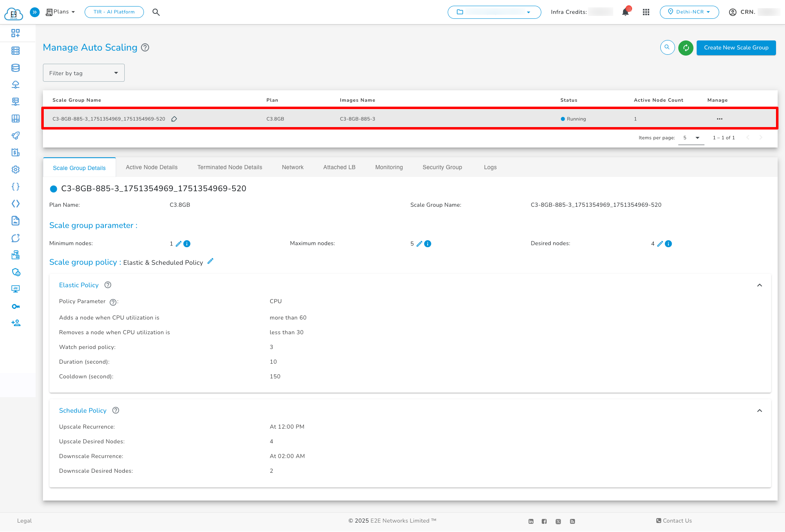The height and width of the screenshot is (532, 785).
Task: Open the green refresh icon
Action: point(686,47)
